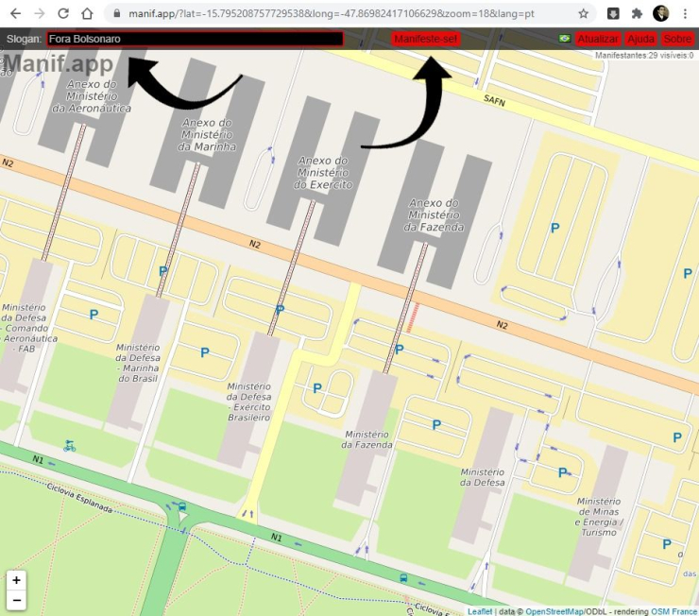Open the Sobre about button
699x616 pixels.
pyautogui.click(x=677, y=39)
